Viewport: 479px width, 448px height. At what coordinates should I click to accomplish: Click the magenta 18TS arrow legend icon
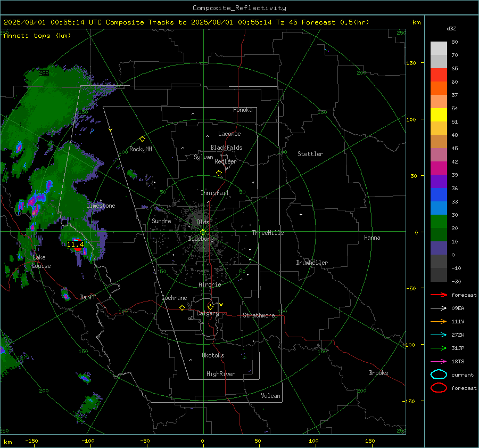pyautogui.click(x=439, y=362)
